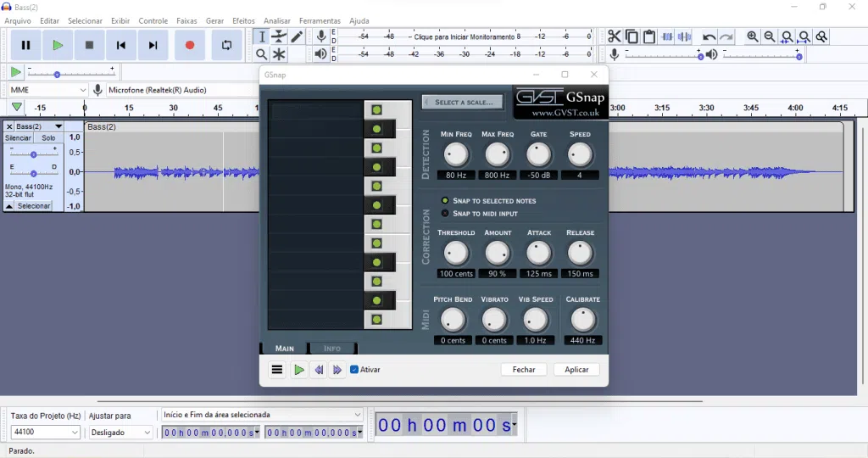Click the recording meter microphone icon
Image resolution: width=868 pixels, height=458 pixels.
click(x=321, y=36)
